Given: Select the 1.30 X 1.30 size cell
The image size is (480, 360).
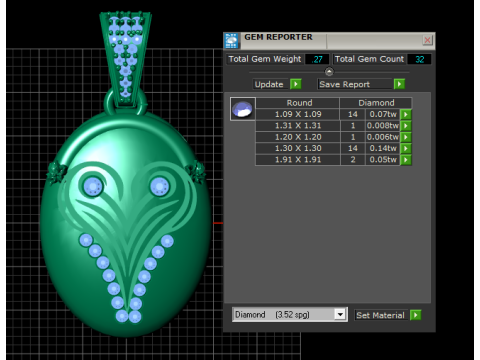Looking at the screenshot, I should [298, 148].
